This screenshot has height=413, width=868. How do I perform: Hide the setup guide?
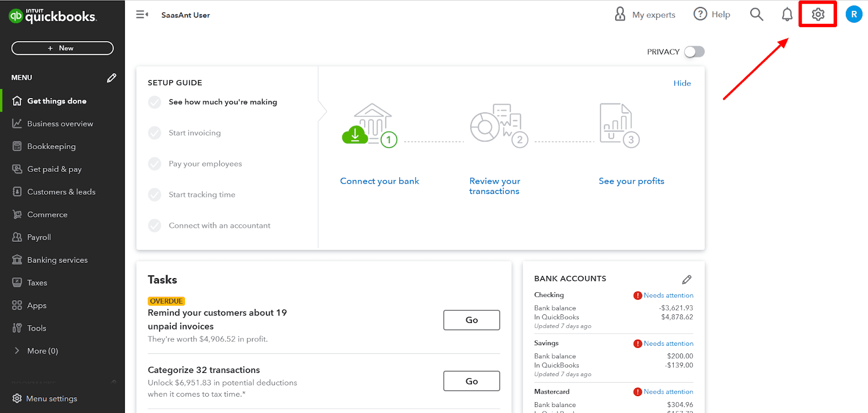click(682, 83)
